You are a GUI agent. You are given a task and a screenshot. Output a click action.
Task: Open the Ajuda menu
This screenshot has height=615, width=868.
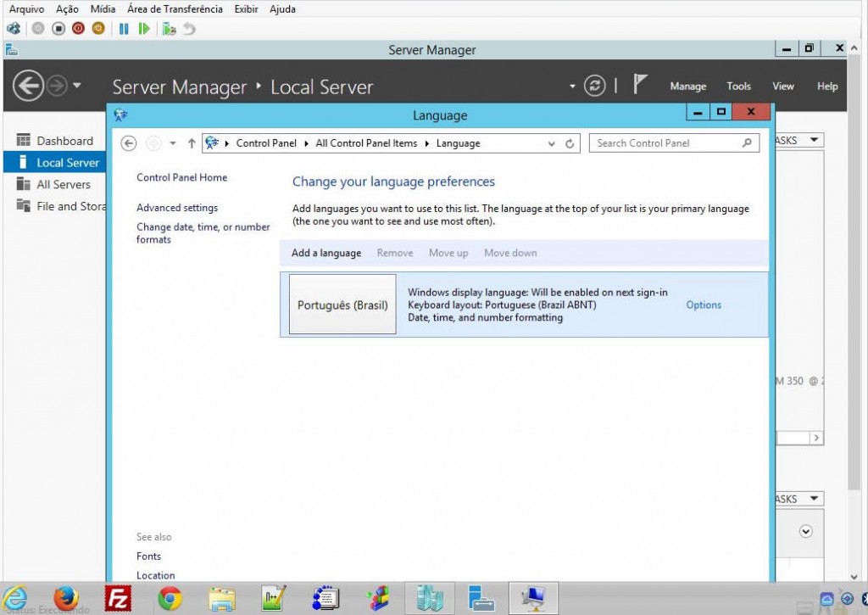[282, 8]
